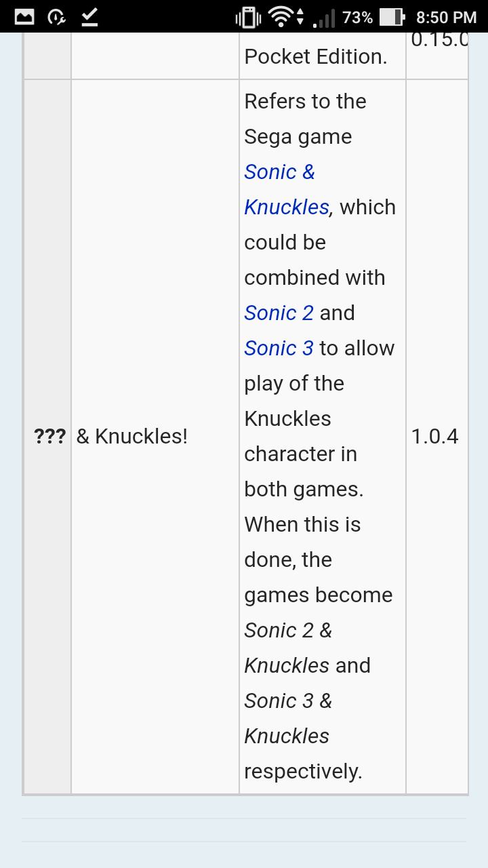488x868 pixels.
Task: Tap the 73% battery percentage text
Action: [358, 18]
